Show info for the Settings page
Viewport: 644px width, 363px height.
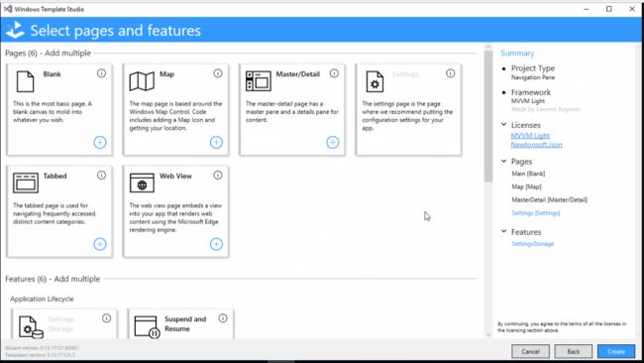pyautogui.click(x=451, y=73)
